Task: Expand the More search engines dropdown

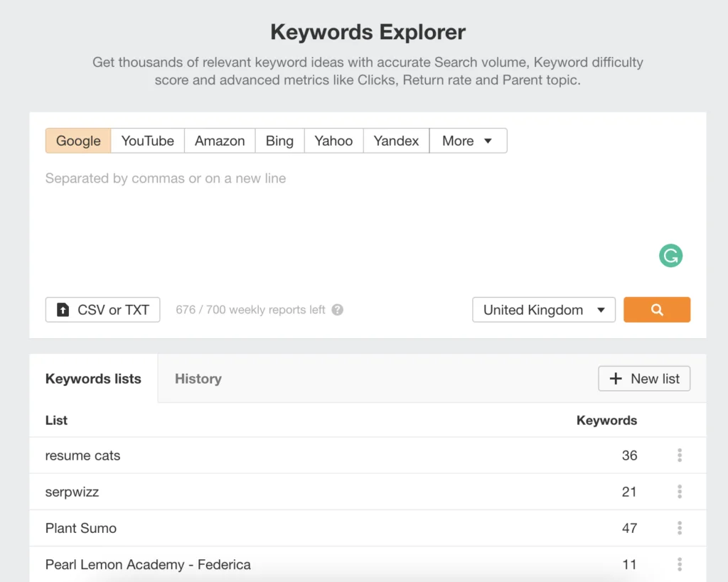Action: pyautogui.click(x=468, y=141)
